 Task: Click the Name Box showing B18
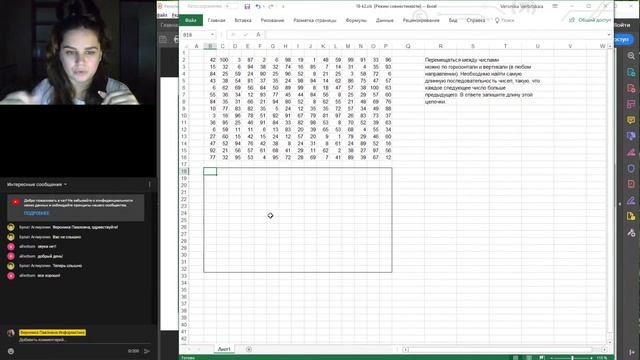[x=196, y=35]
